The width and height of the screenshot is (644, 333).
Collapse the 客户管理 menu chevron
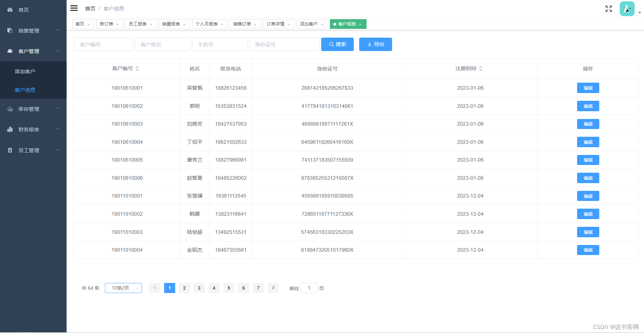(58, 51)
